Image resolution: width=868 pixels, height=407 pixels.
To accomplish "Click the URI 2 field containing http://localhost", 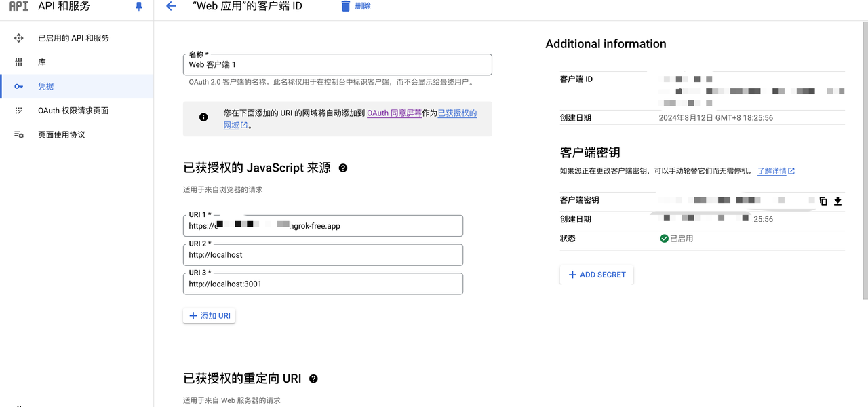I will tap(323, 255).
